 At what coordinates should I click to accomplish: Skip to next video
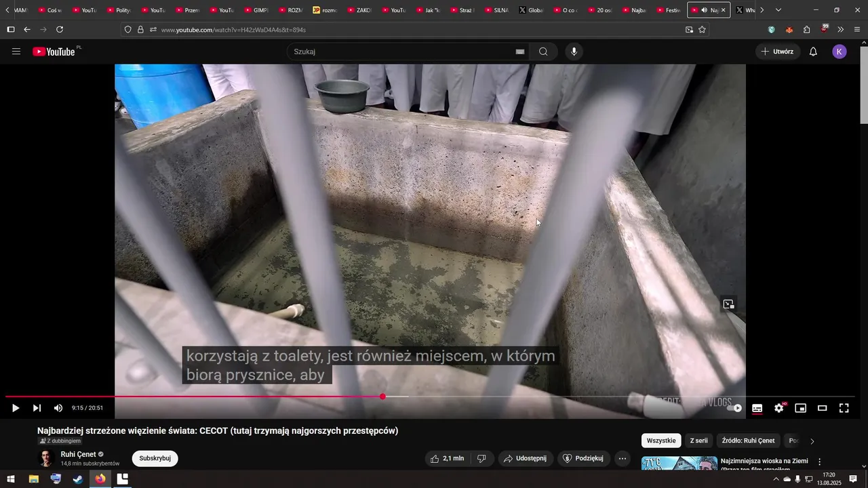[x=37, y=408]
